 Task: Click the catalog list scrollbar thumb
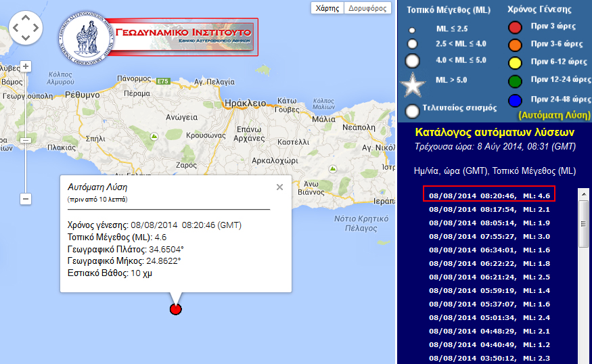point(583,225)
